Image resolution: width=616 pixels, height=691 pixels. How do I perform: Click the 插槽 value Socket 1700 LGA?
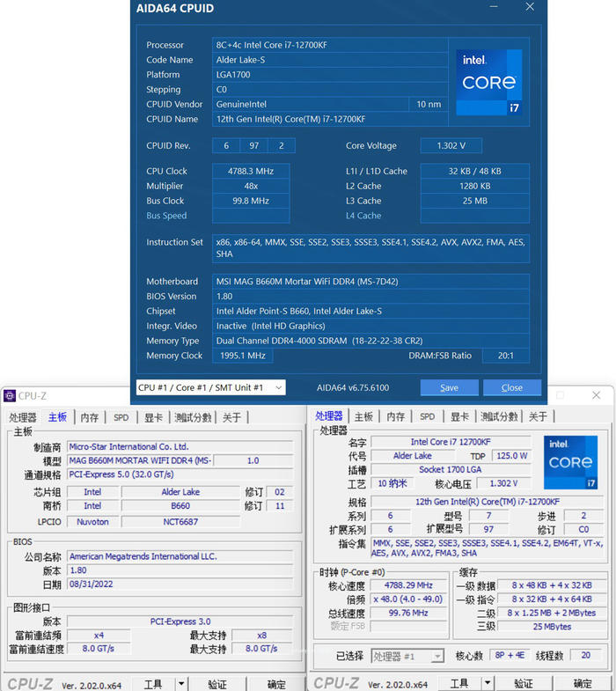coord(451,470)
